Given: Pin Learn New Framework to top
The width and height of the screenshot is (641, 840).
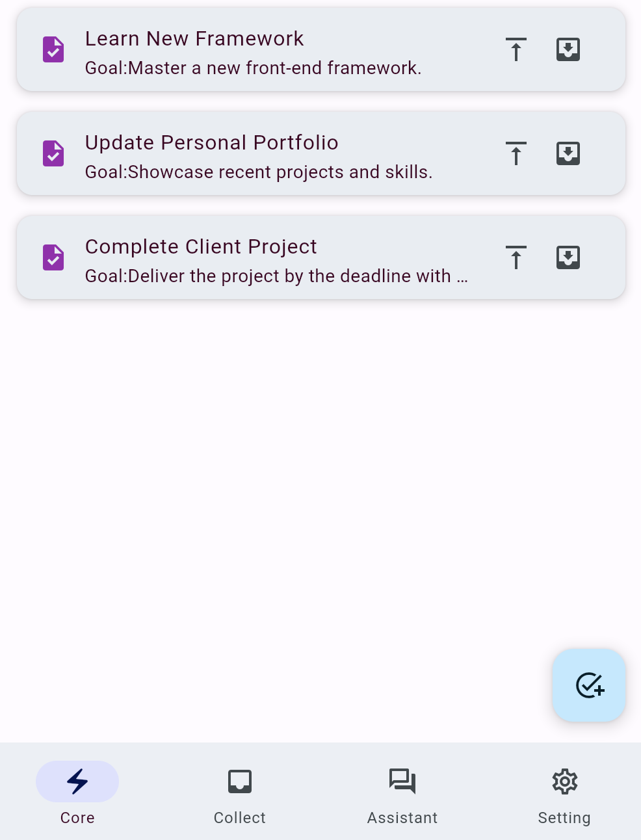Looking at the screenshot, I should click(x=516, y=49).
